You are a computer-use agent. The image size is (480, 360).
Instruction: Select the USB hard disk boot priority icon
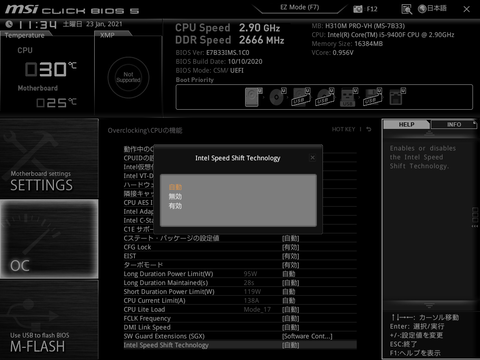tap(301, 97)
